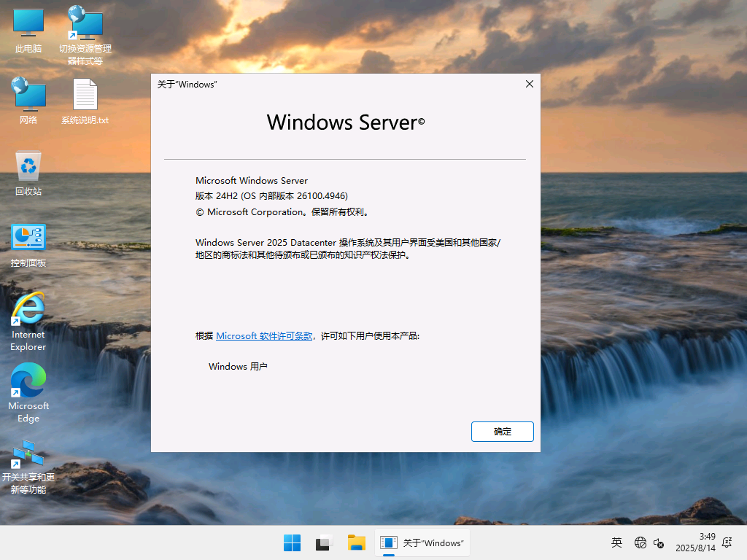Click the 确定 button in the dialog
The height and width of the screenshot is (560, 747).
pyautogui.click(x=502, y=432)
